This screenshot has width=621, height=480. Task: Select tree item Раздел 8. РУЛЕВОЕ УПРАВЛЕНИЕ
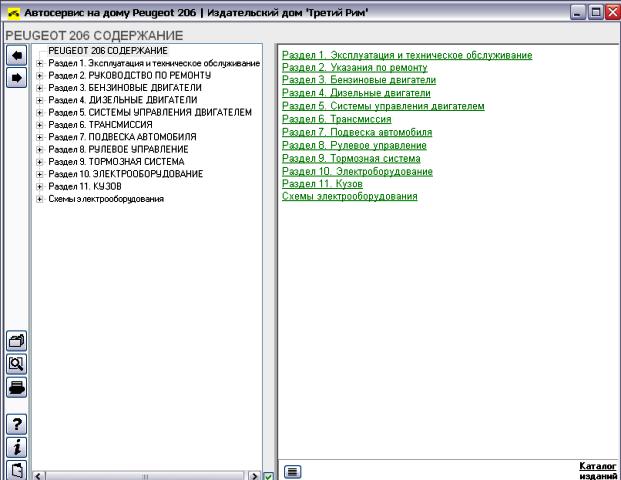[118, 149]
